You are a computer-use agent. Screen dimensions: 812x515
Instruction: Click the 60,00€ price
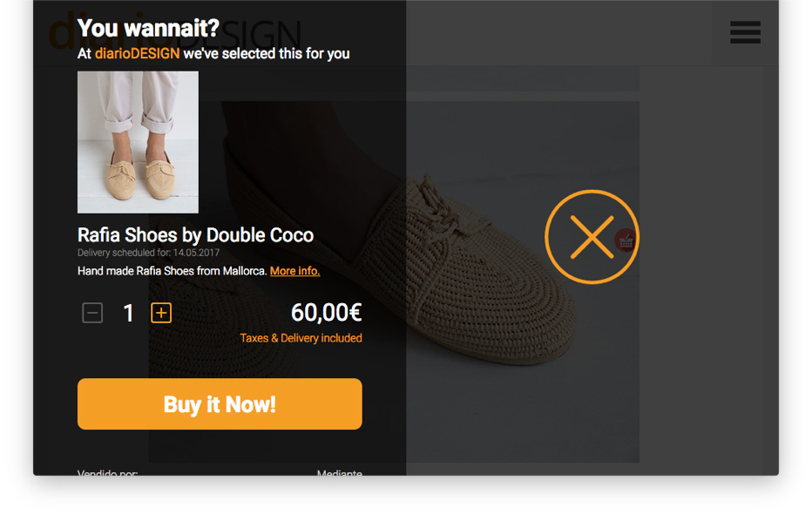(x=326, y=312)
